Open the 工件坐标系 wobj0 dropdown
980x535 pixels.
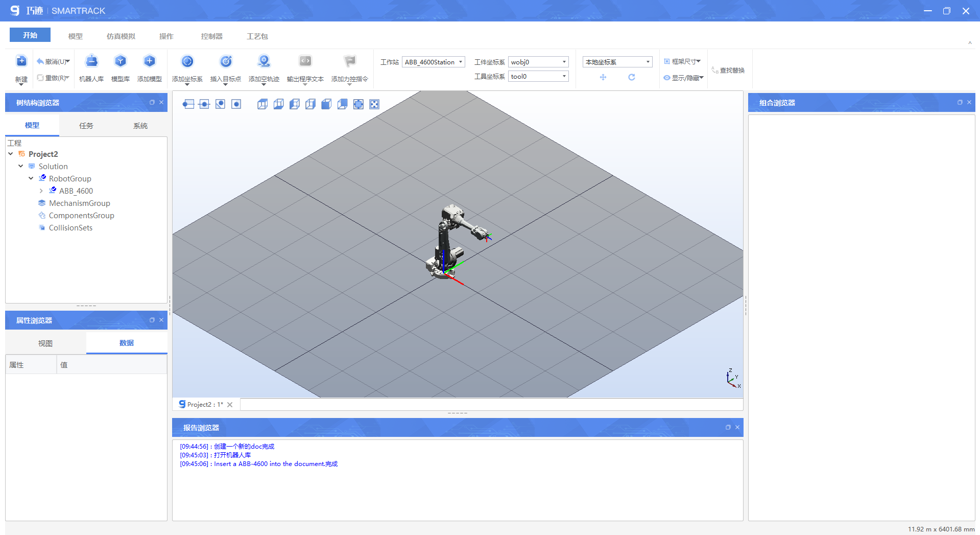point(538,62)
